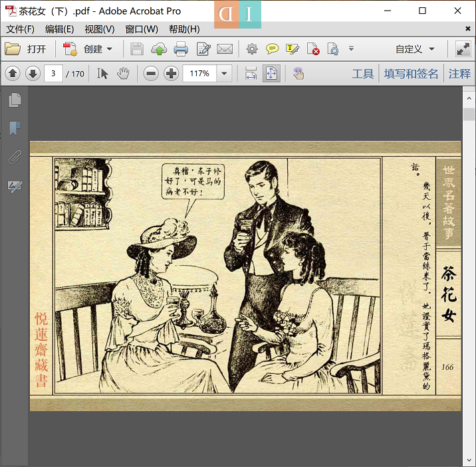The height and width of the screenshot is (467, 476).
Task: Zoom in with the plus button
Action: [172, 73]
